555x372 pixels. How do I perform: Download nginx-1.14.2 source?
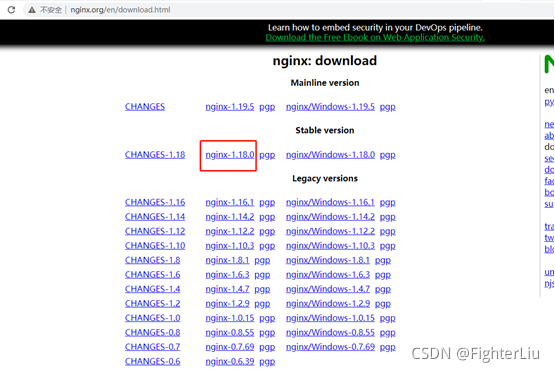tap(230, 217)
